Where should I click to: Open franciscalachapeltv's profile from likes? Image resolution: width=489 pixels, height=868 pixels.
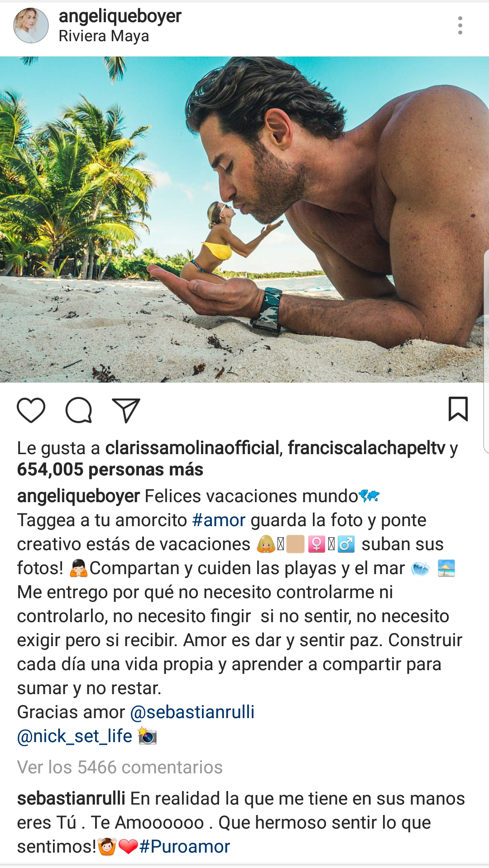click(367, 448)
